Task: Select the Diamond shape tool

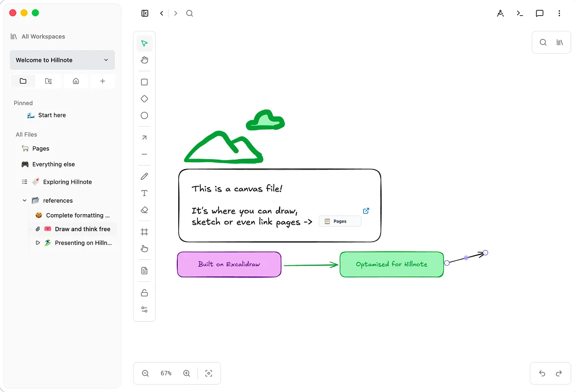Action: [144, 99]
